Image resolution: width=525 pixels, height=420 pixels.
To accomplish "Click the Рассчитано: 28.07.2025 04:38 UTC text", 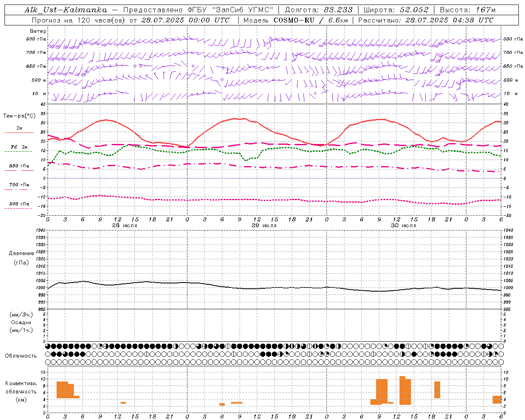I will point(426,20).
